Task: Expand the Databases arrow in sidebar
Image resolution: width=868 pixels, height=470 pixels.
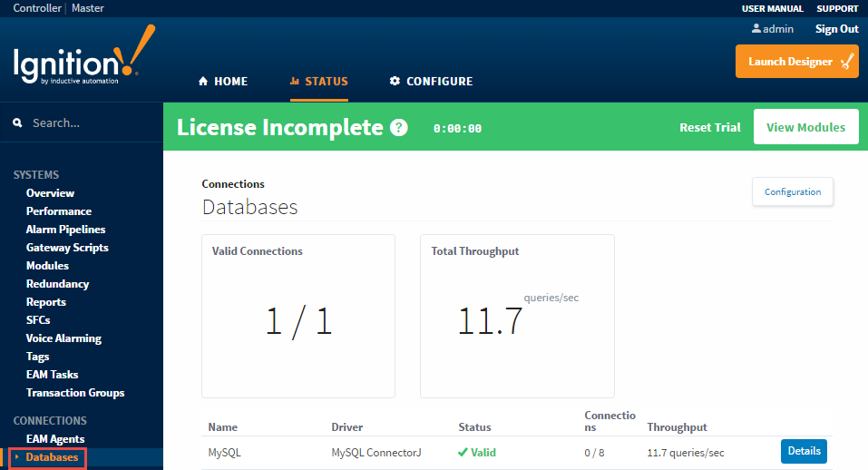Action: [16, 457]
